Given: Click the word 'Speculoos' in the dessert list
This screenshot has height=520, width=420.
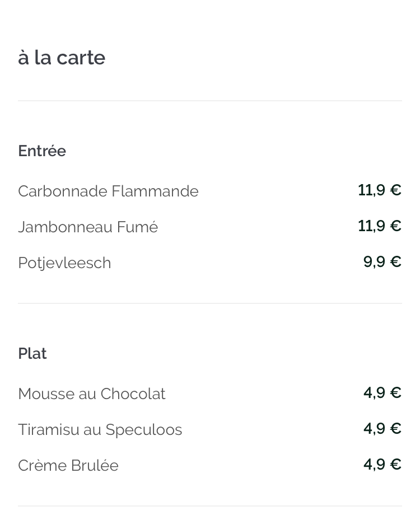Looking at the screenshot, I should (x=144, y=430).
